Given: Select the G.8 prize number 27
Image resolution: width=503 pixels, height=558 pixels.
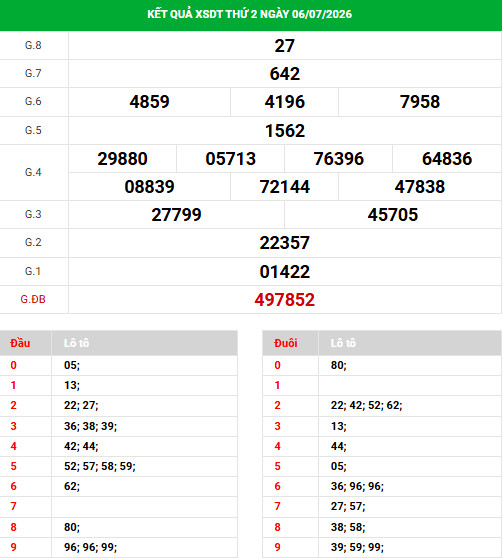Looking at the screenshot, I should 284,46.
